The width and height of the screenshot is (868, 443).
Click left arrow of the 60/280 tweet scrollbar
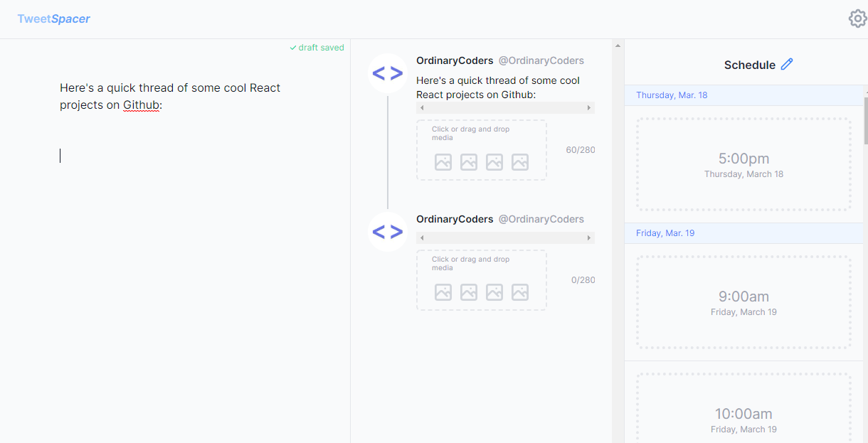[x=422, y=108]
